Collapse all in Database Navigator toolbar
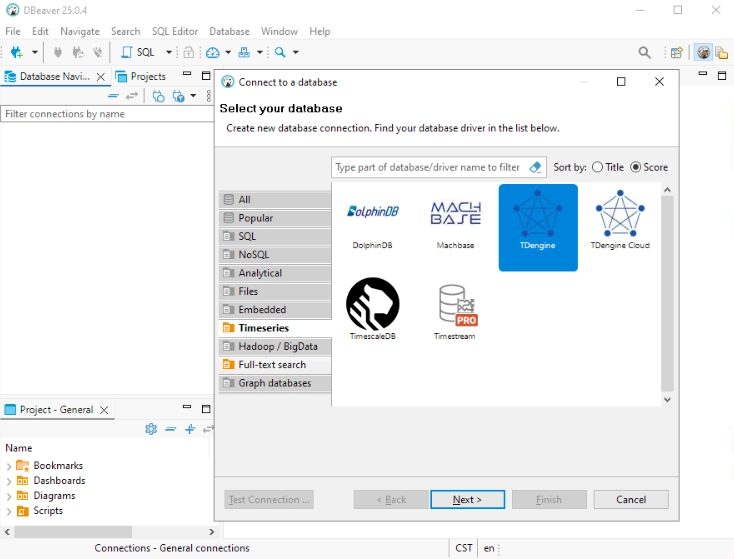This screenshot has width=734, height=559. tap(113, 96)
